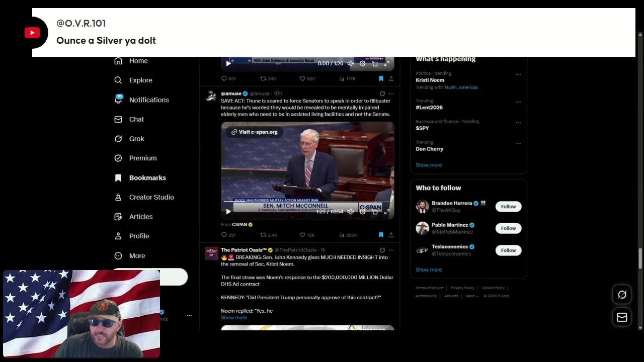Viewport: 644px width, 362px height.
Task: Share the @amuse SAVE ACT post
Action: pos(391,235)
